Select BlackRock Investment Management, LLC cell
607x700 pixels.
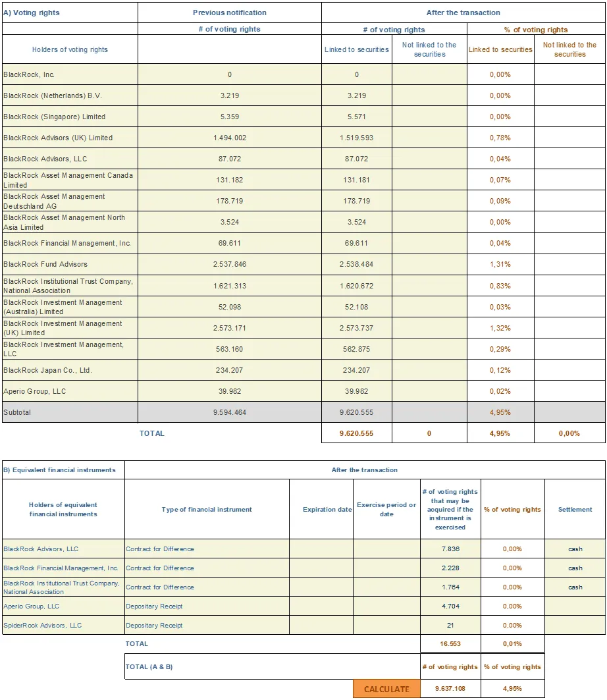click(x=70, y=348)
